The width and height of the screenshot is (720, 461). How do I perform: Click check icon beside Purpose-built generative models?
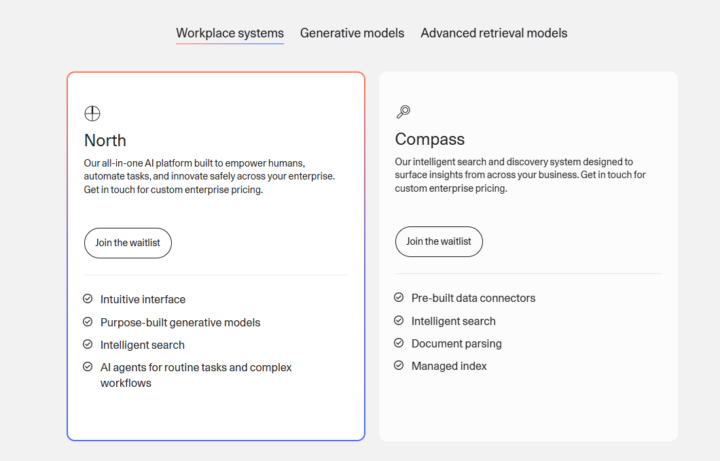[x=88, y=322]
